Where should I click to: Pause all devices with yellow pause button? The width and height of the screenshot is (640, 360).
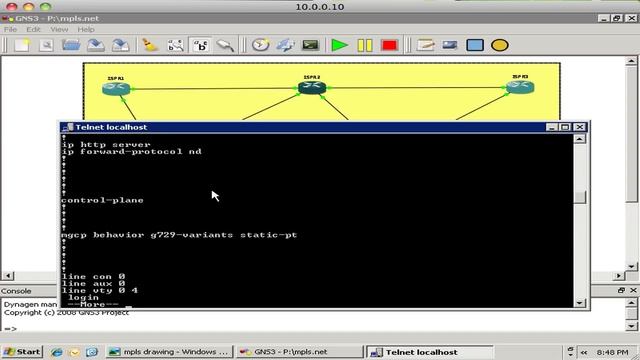click(364, 45)
